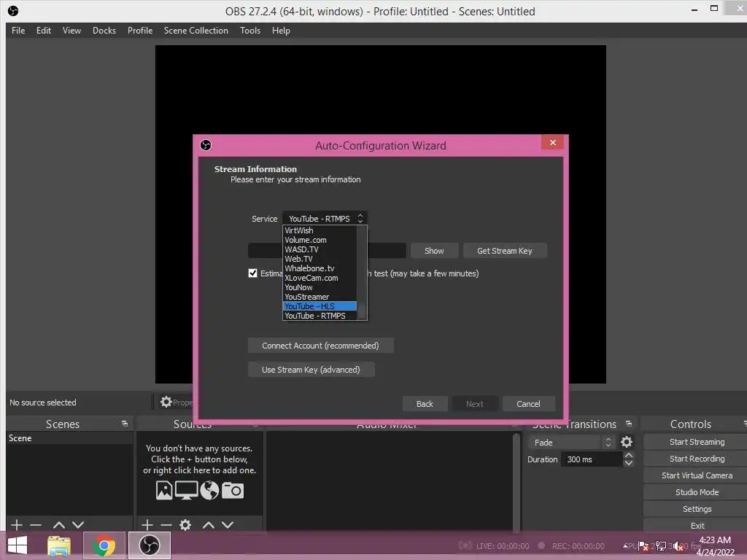Move scene down with arrow icon

78,525
